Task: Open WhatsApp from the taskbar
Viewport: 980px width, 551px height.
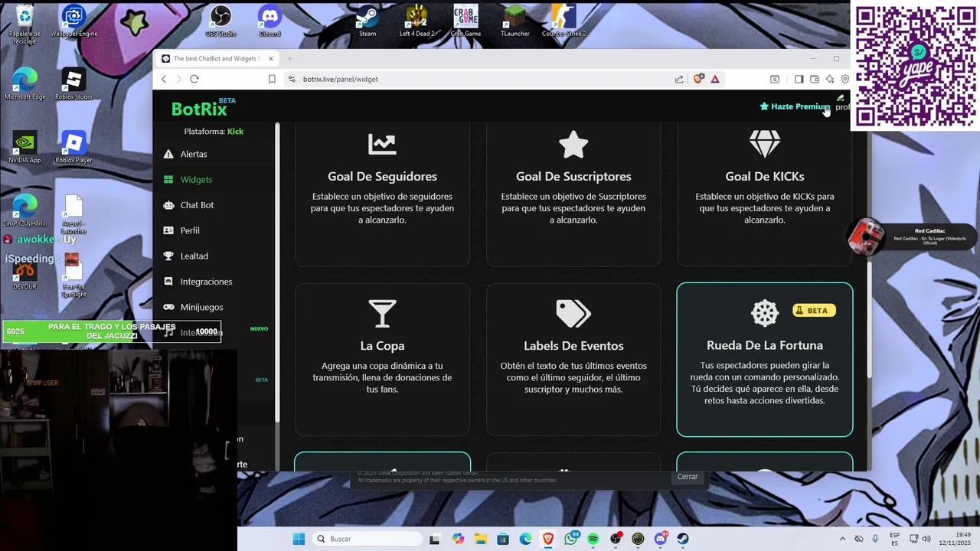Action: click(x=570, y=539)
